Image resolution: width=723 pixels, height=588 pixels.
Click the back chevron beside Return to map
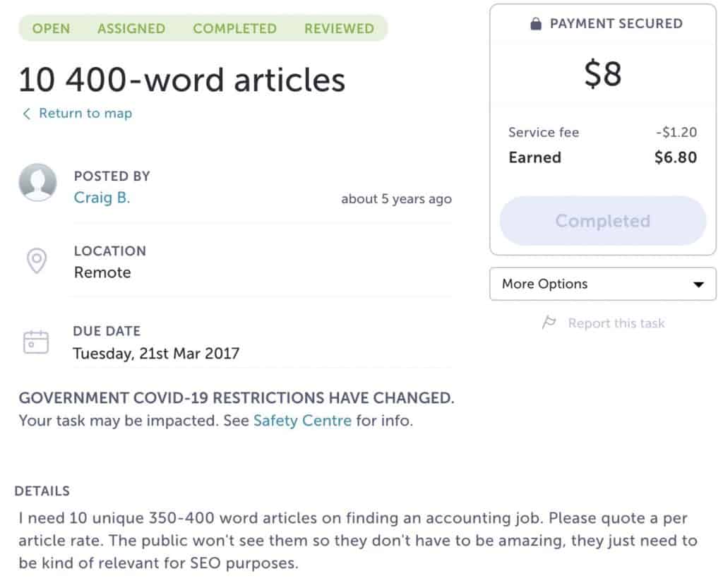pos(27,114)
